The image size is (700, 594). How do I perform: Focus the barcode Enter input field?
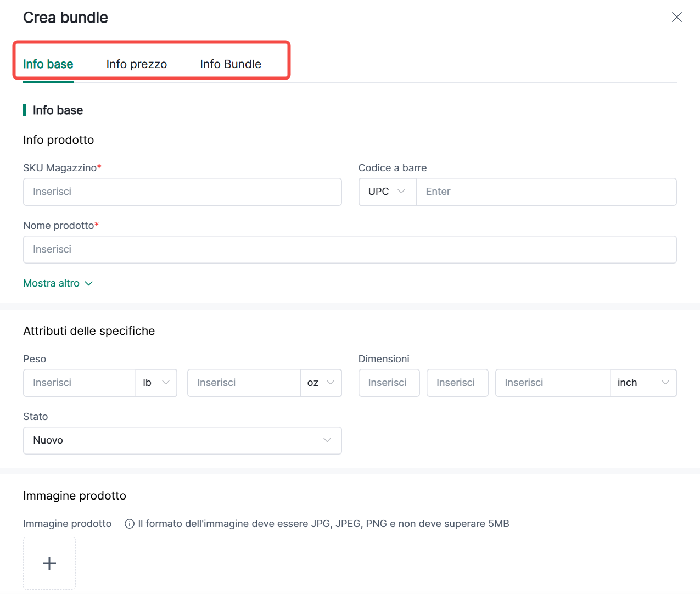click(x=546, y=192)
